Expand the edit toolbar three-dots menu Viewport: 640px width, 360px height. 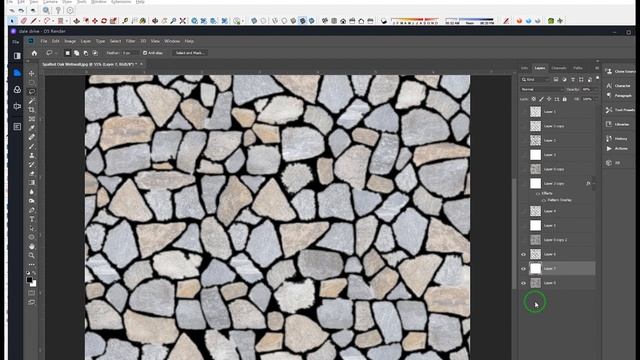(31, 264)
